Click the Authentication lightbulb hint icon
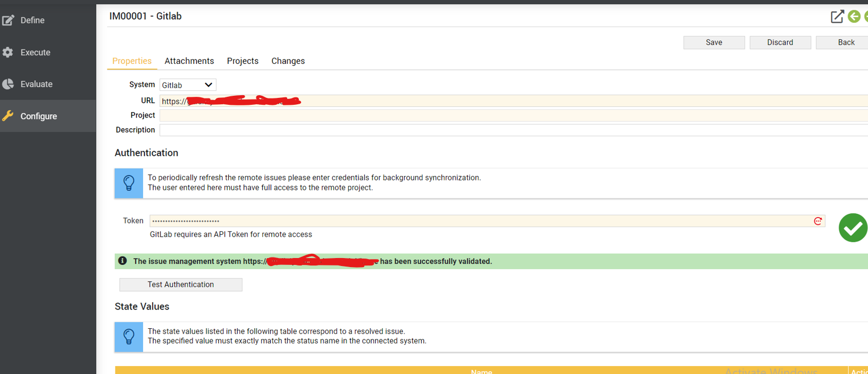 tap(129, 183)
